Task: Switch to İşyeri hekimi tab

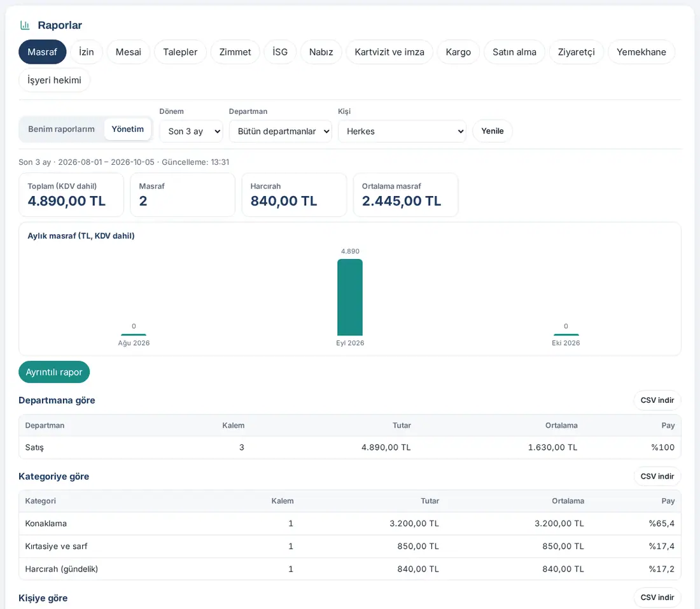Action: [x=54, y=80]
